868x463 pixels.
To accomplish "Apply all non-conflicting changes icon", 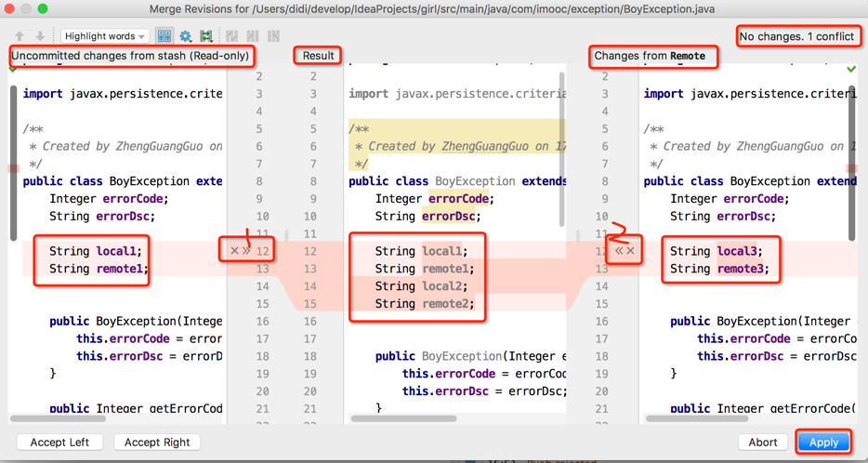I will pos(232,36).
